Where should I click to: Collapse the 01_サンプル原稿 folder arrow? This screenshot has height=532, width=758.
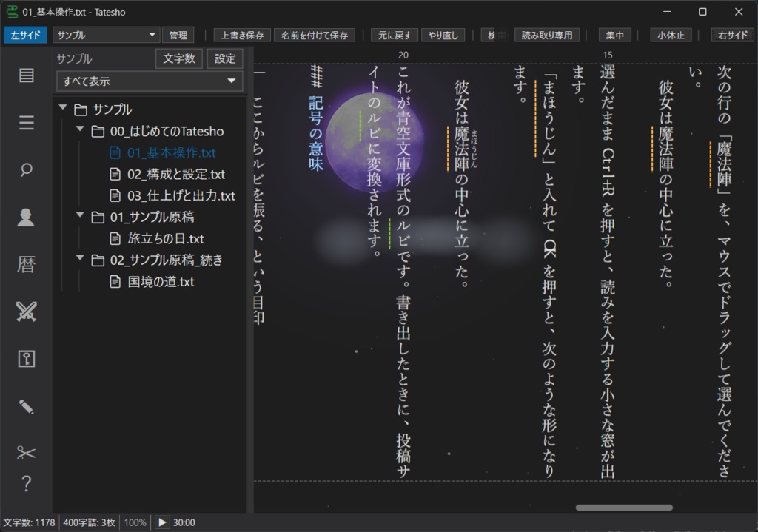[80, 215]
